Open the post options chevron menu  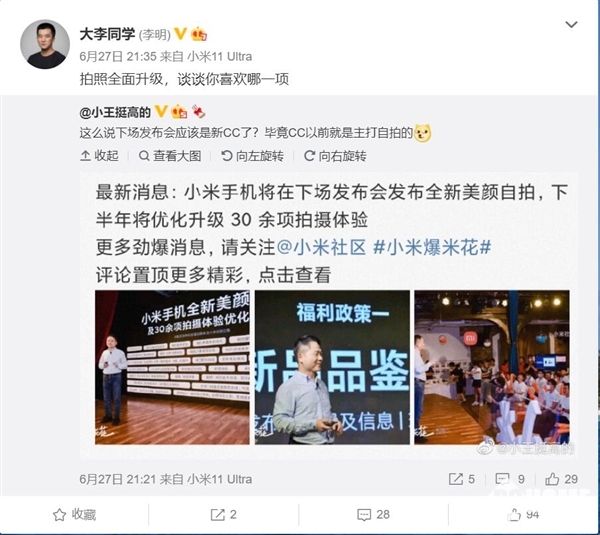[571, 25]
